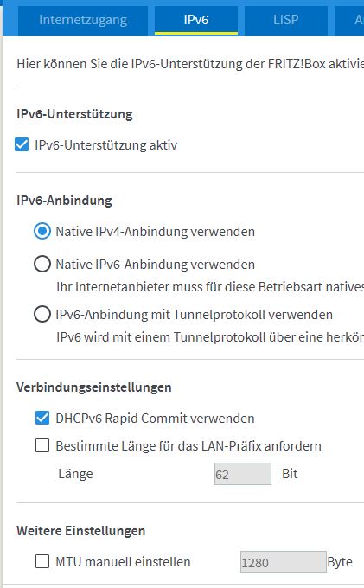Click the 'MTU manuell einstellen' label text

(x=123, y=562)
